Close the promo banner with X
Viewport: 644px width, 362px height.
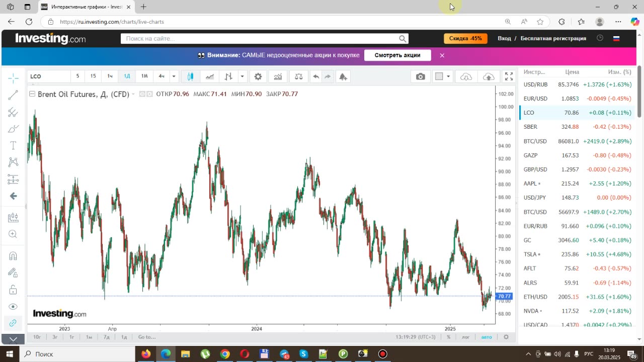pyautogui.click(x=442, y=55)
